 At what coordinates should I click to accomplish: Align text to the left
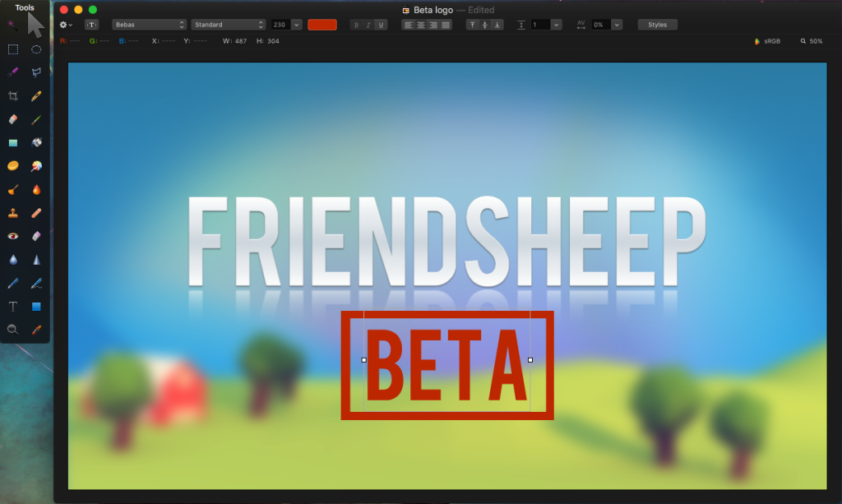pyautogui.click(x=408, y=25)
